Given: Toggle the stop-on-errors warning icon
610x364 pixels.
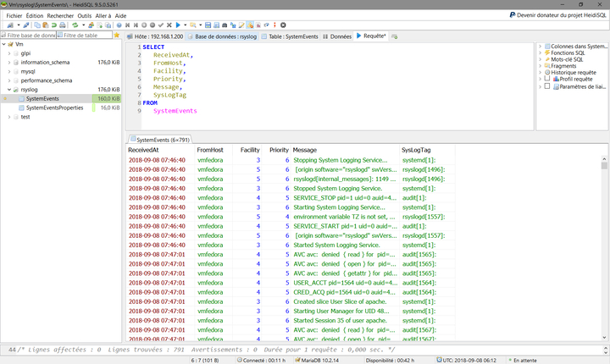Looking at the screenshot, I should pyautogui.click(x=250, y=25).
